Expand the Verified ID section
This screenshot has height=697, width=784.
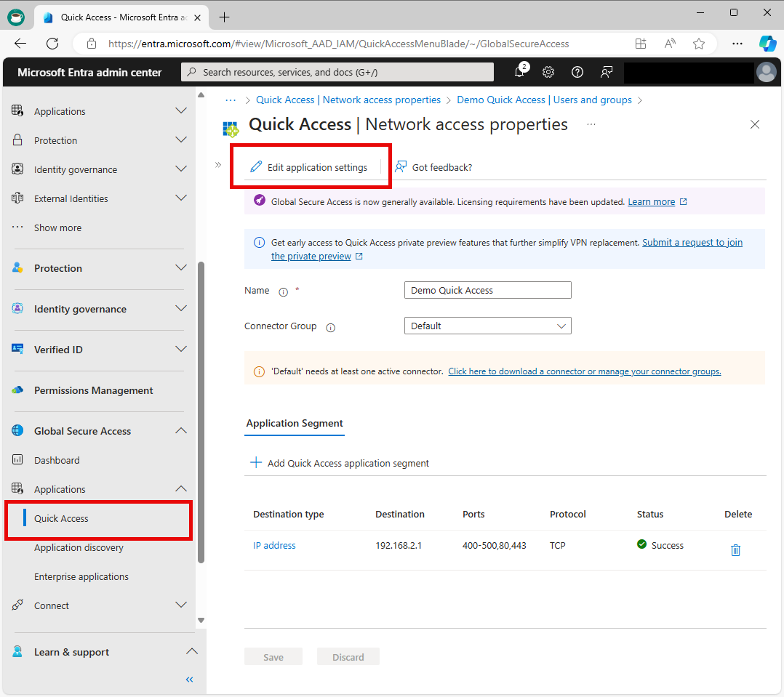point(181,349)
